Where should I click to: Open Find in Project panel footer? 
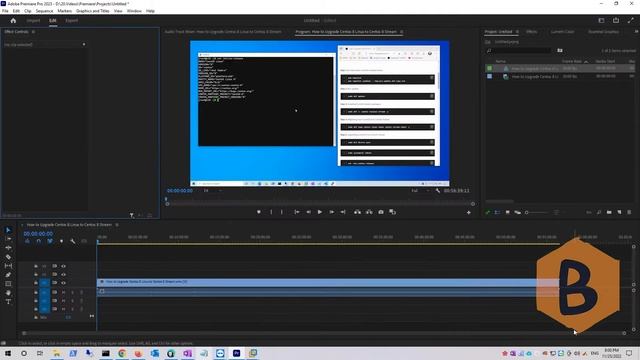(599, 212)
